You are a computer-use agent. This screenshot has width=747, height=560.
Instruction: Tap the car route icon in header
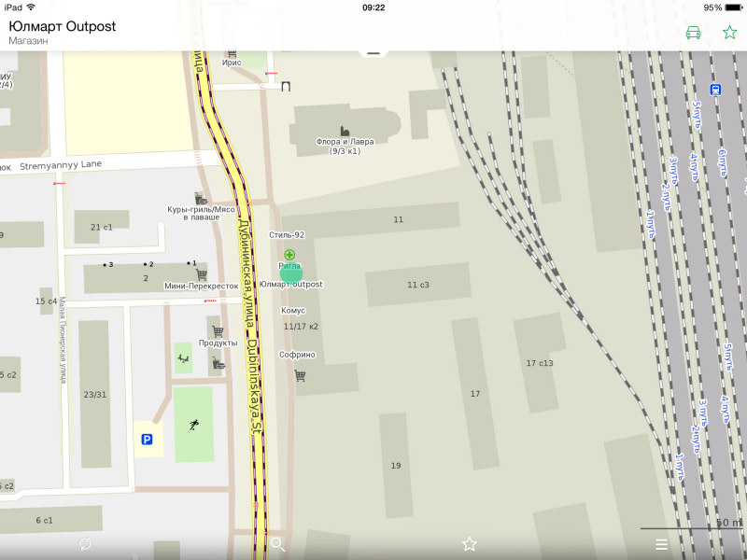tap(693, 33)
